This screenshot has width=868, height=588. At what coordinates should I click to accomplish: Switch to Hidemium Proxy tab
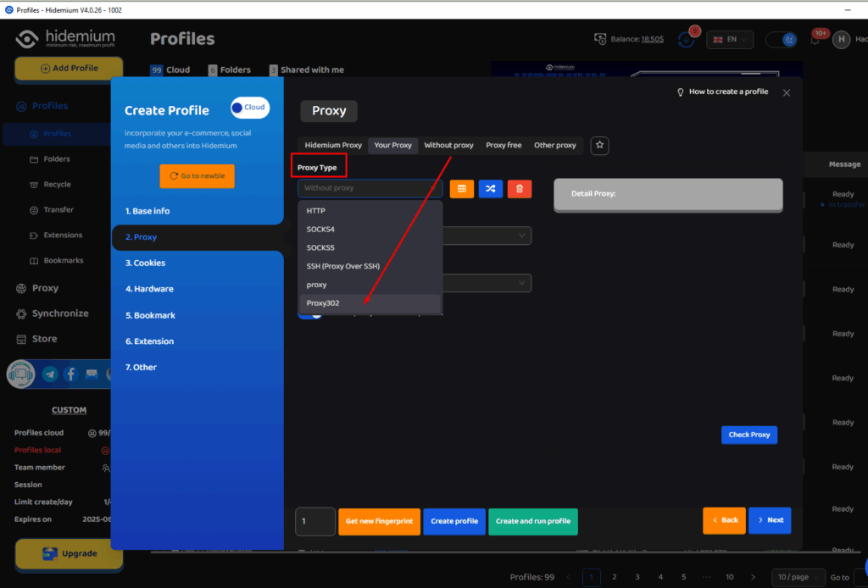[x=333, y=146]
